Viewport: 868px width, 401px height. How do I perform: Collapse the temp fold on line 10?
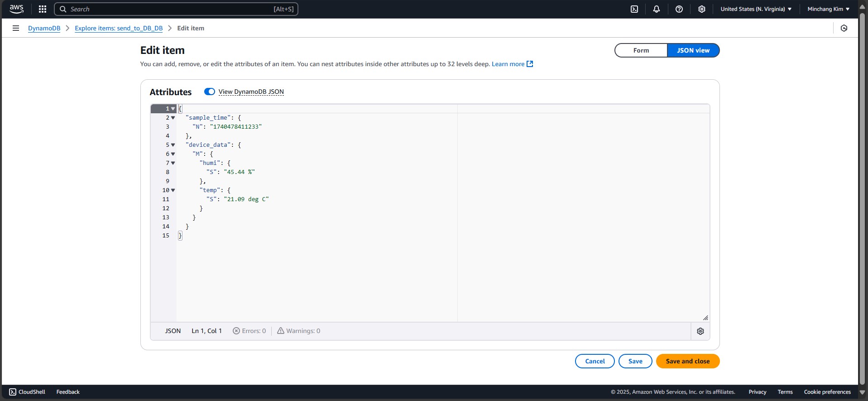point(173,190)
